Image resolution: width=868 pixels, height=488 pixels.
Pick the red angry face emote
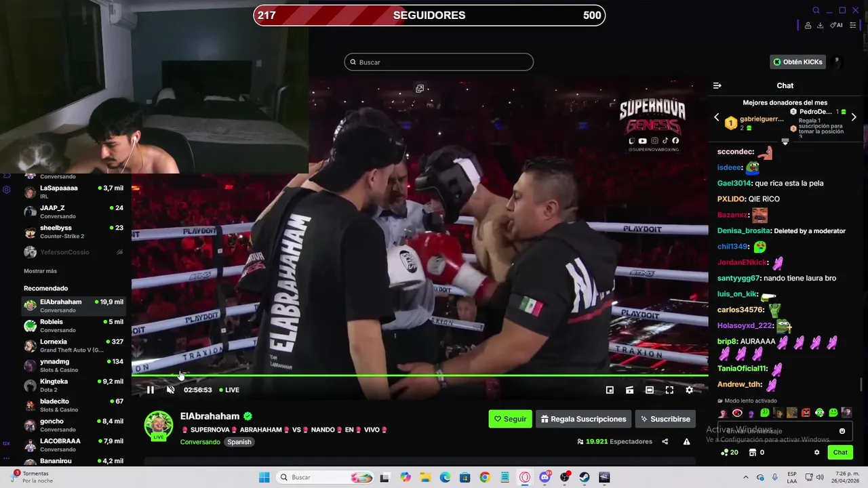(x=806, y=413)
